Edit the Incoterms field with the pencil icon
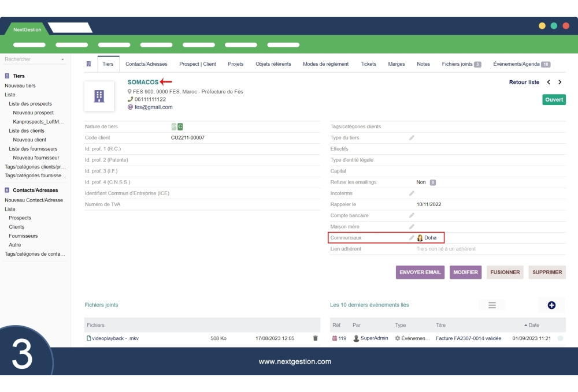 411,193
